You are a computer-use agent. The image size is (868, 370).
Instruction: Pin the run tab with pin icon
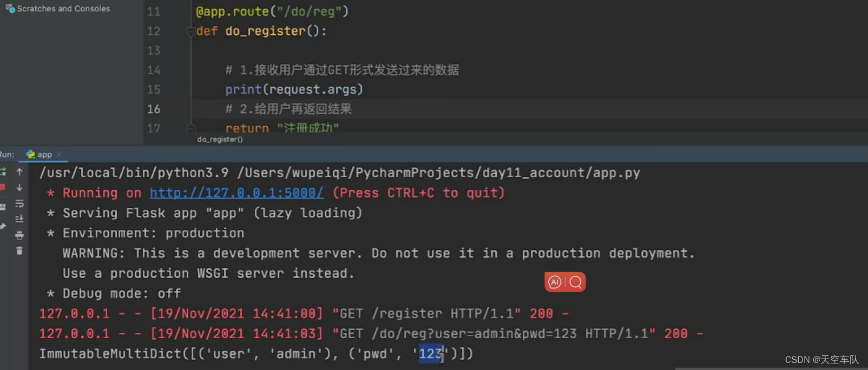pyautogui.click(x=3, y=226)
